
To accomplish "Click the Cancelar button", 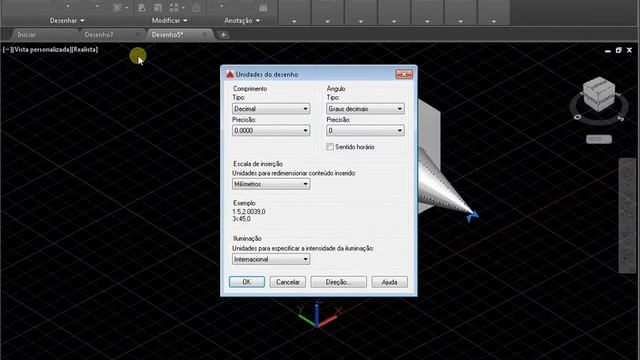I will pos(287,282).
